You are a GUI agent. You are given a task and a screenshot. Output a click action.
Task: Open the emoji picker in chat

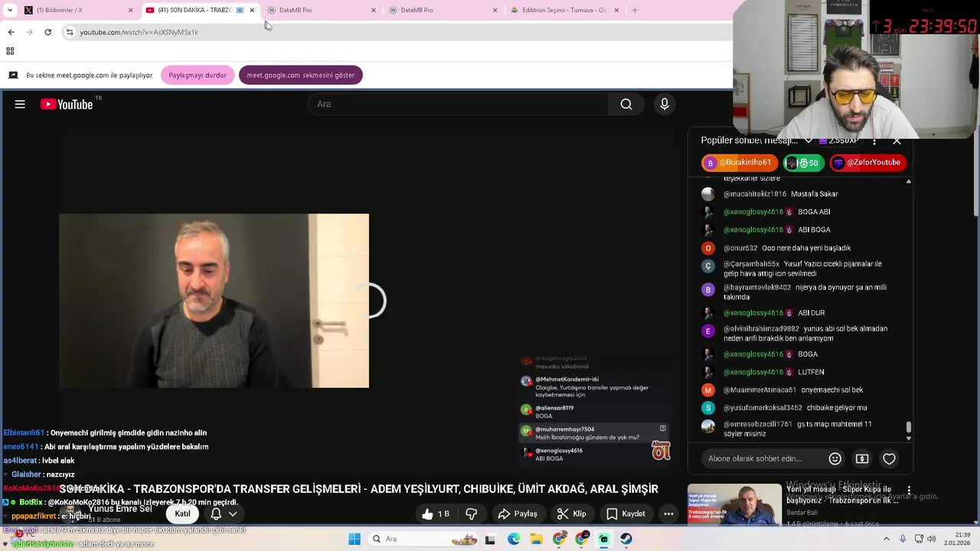coord(835,458)
